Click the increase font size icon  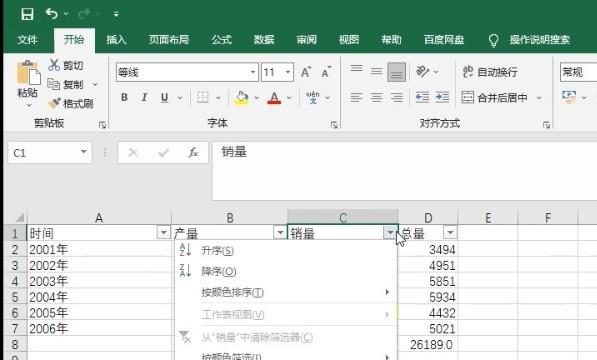coord(306,72)
